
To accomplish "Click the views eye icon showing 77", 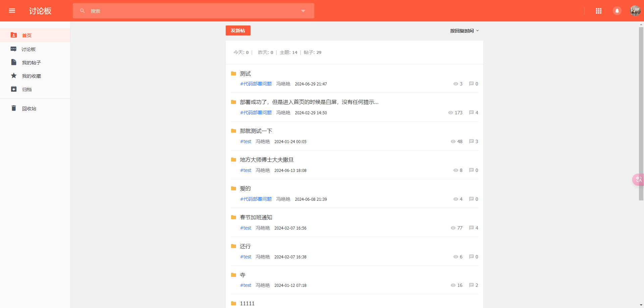I will (x=453, y=228).
